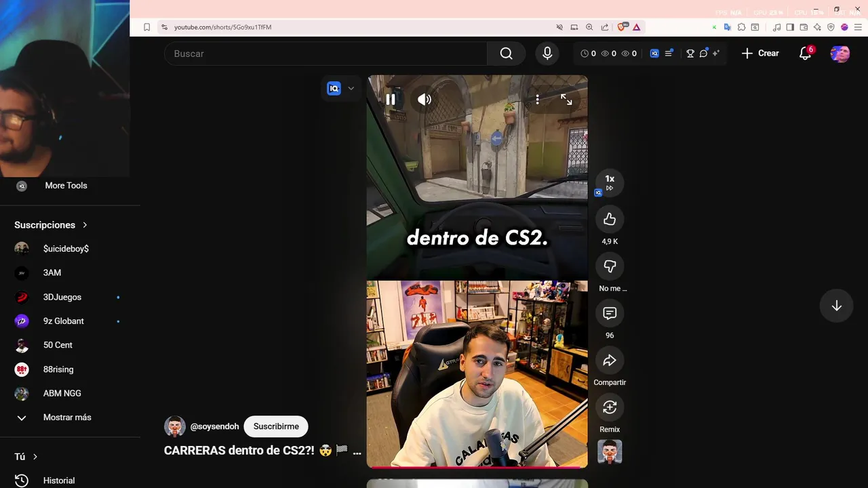Open the @soysendoh channel link

click(214, 426)
